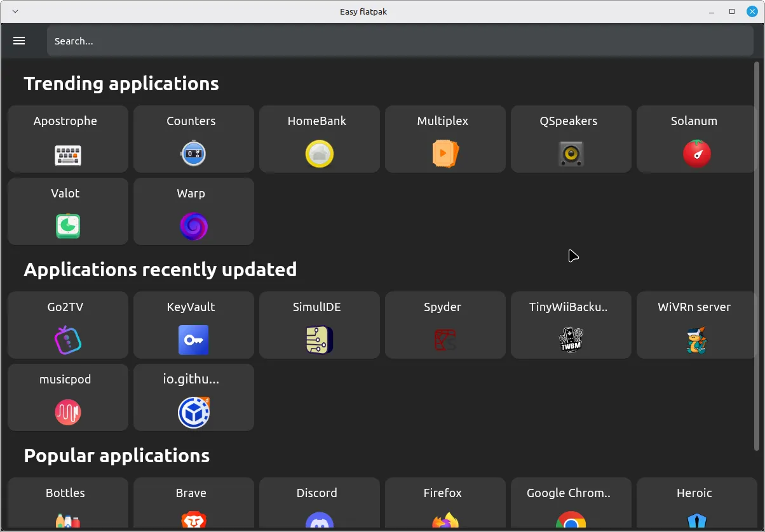Open the Spyder app tile
This screenshot has height=532, width=765.
point(445,325)
